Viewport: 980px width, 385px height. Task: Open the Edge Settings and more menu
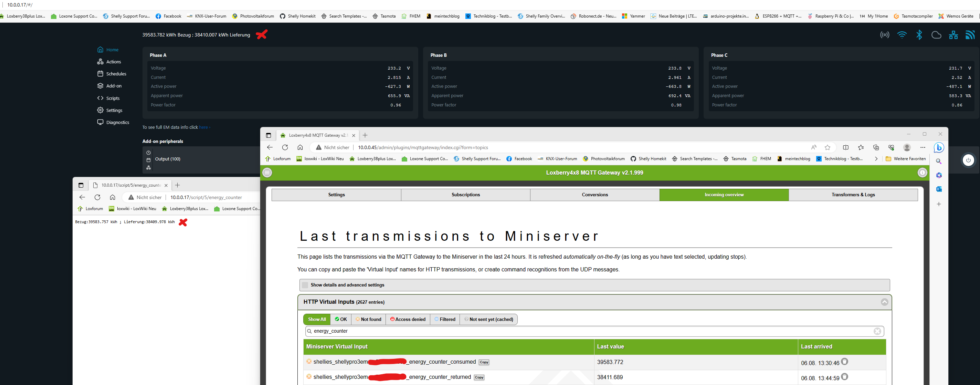[x=923, y=148]
